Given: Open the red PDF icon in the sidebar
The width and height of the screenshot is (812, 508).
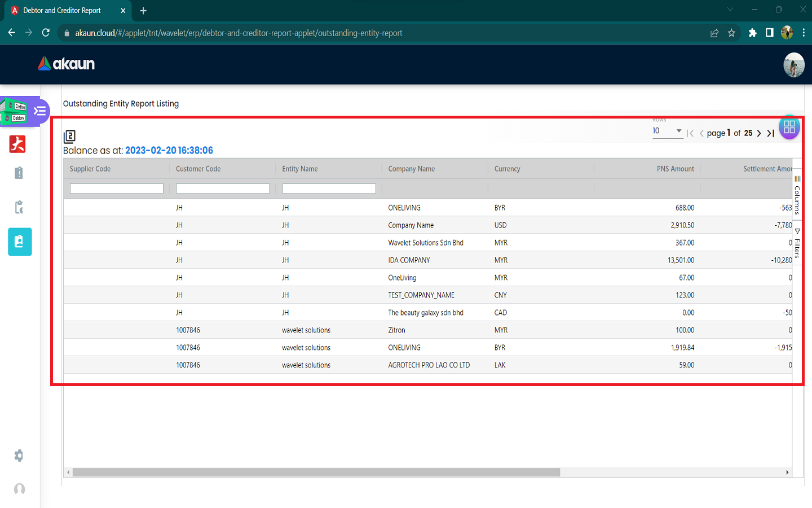Looking at the screenshot, I should pyautogui.click(x=17, y=144).
